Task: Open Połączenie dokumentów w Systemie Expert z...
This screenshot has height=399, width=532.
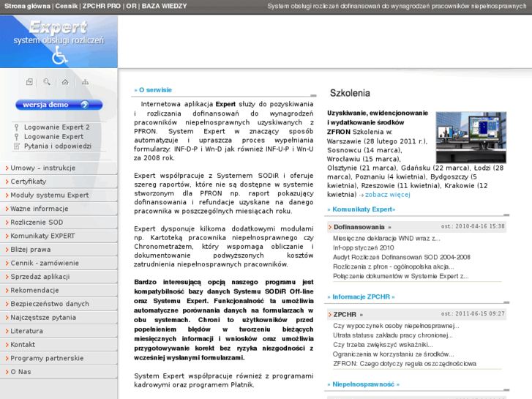Action: (401, 277)
